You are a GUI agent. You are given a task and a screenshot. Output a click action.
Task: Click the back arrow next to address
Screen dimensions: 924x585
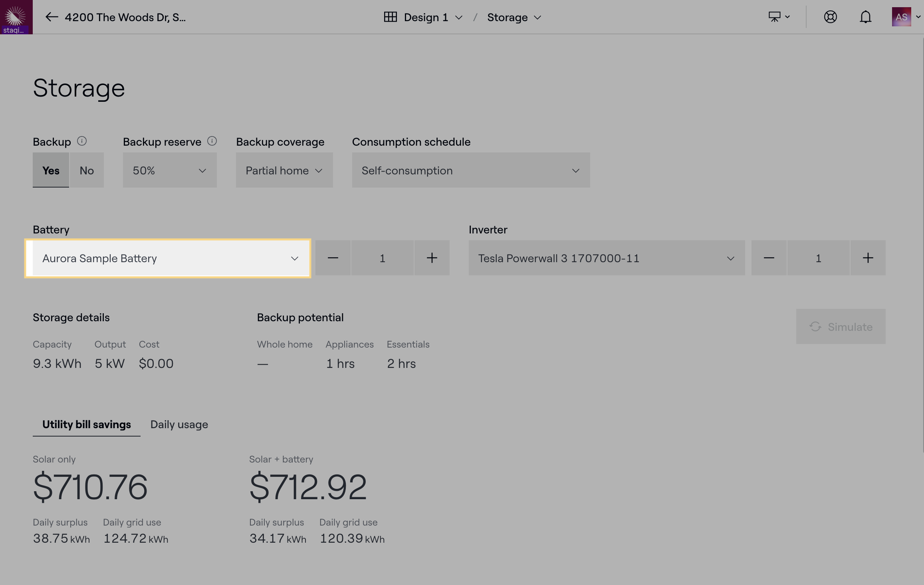point(52,17)
